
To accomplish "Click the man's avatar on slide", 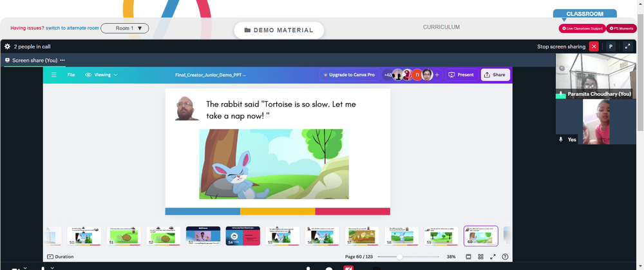I will (187, 108).
